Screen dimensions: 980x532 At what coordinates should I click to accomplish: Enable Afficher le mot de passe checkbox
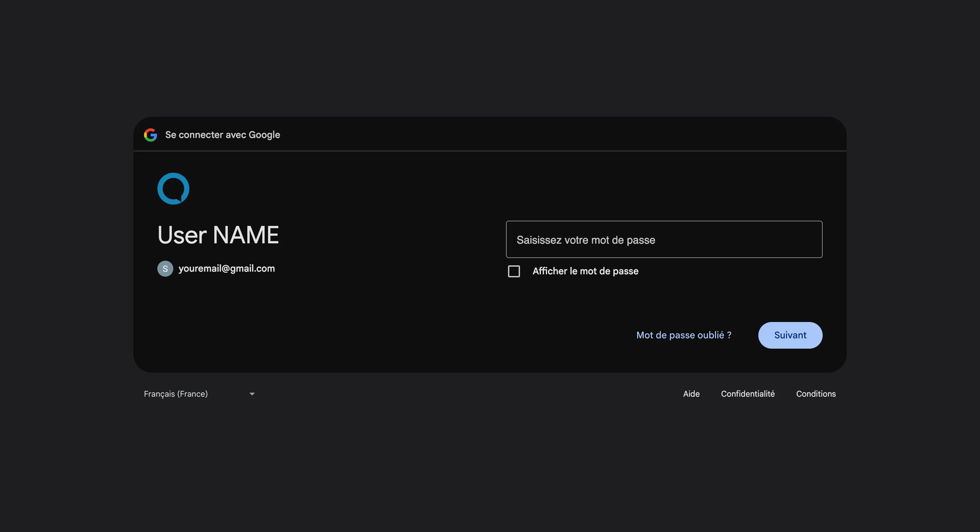514,271
